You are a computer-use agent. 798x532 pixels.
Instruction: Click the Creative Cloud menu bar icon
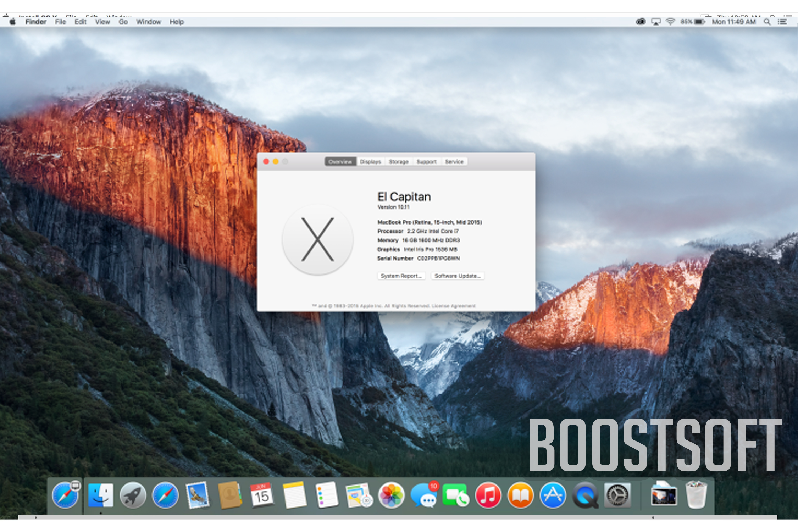[641, 22]
